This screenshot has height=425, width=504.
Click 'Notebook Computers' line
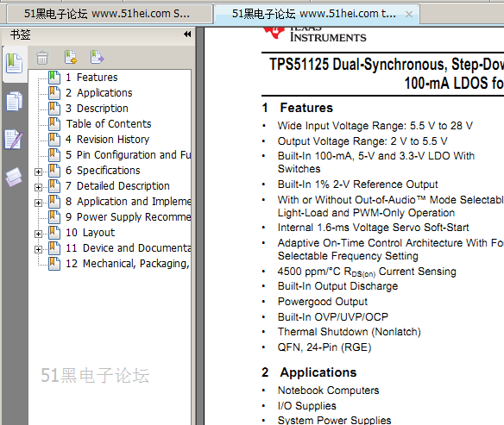point(329,391)
